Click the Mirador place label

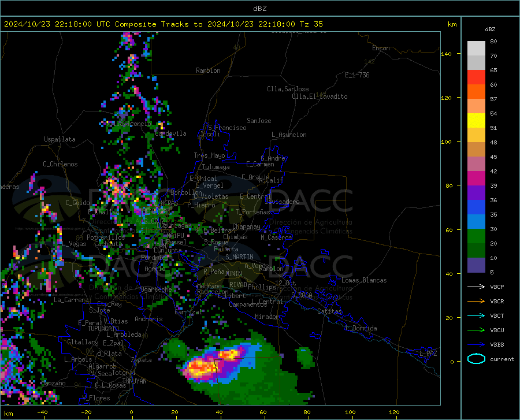pyautogui.click(x=266, y=317)
